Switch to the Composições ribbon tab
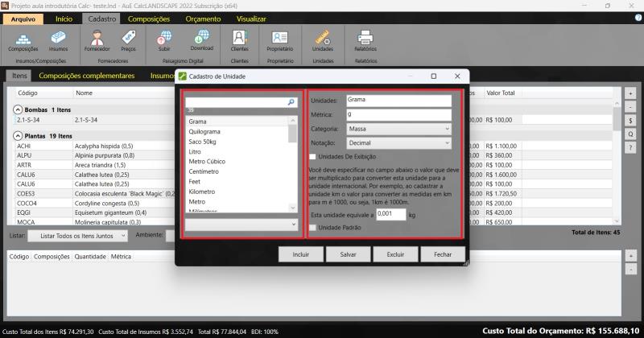The height and width of the screenshot is (338, 644). pyautogui.click(x=149, y=19)
